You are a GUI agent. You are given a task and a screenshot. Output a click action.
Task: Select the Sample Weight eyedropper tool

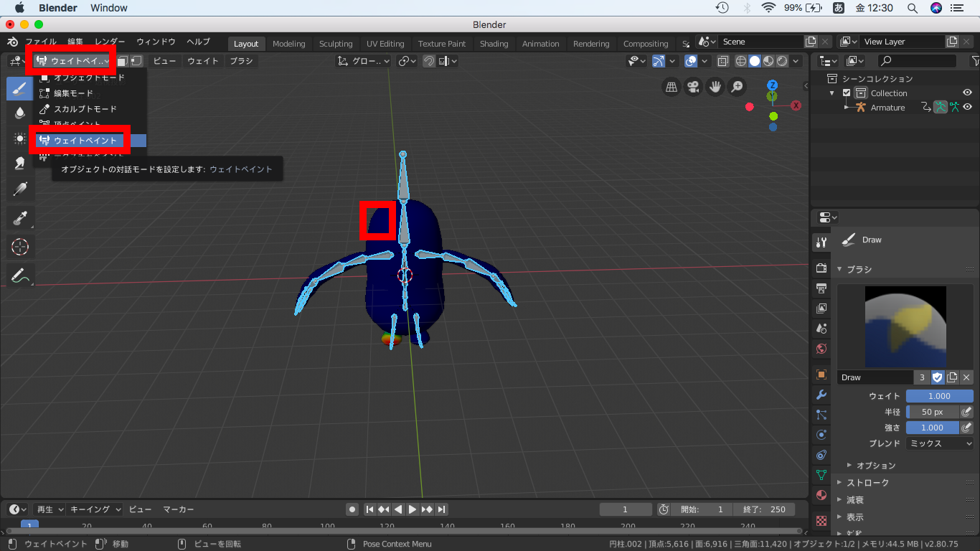(19, 218)
